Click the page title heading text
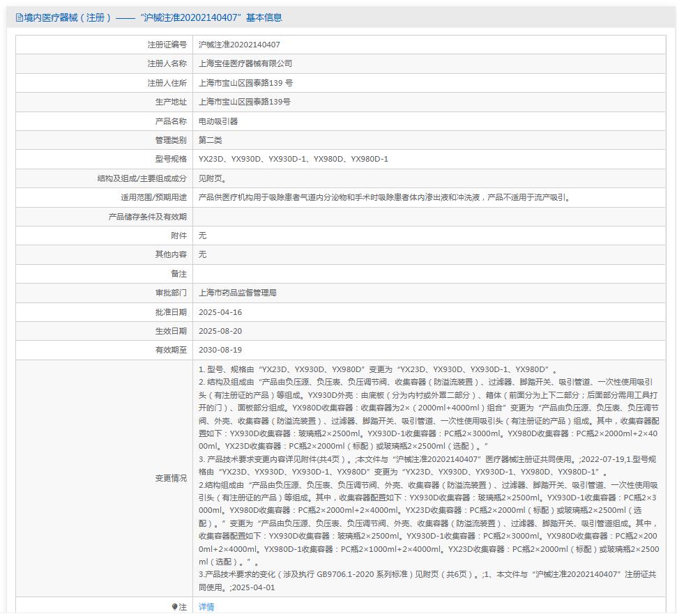Viewport: 677px width, 616px height. coord(153,17)
